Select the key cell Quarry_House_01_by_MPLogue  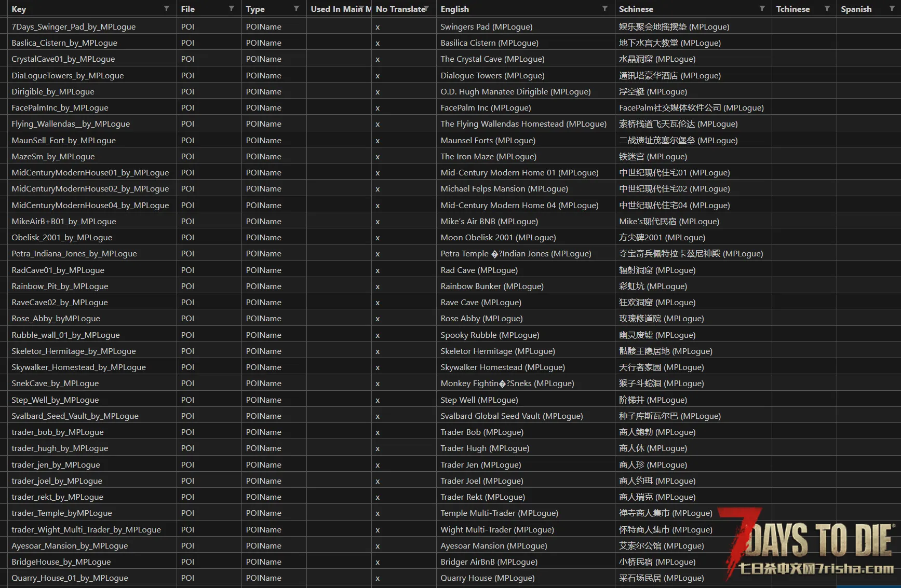[x=92, y=578]
